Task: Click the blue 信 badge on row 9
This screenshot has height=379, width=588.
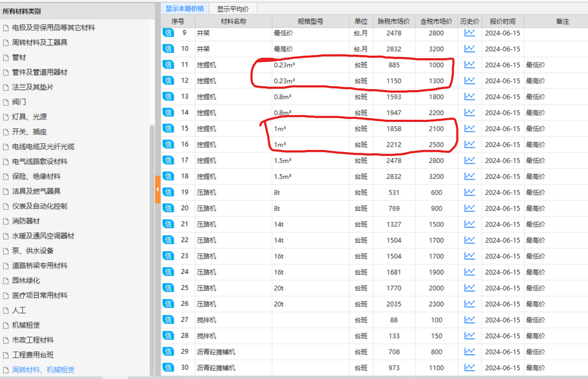Action: [169, 33]
